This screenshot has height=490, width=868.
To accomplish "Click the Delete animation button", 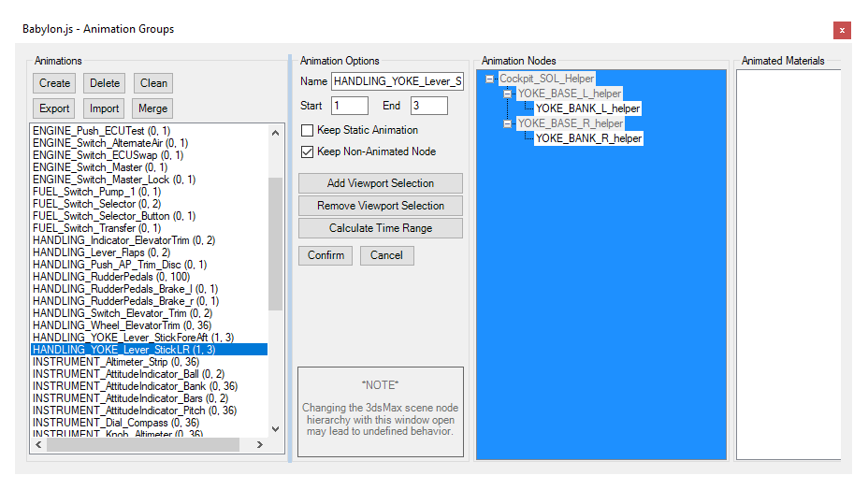I will click(x=105, y=83).
